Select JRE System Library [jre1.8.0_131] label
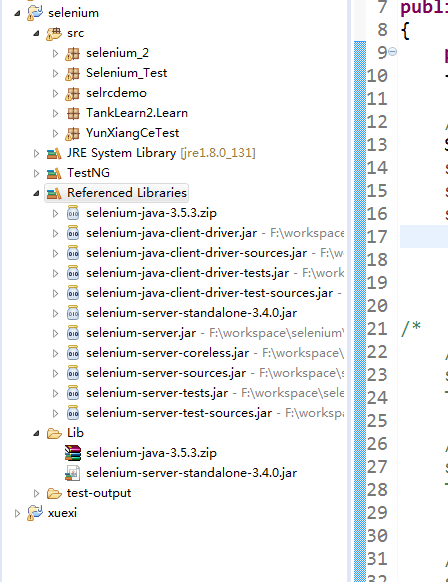 (161, 153)
